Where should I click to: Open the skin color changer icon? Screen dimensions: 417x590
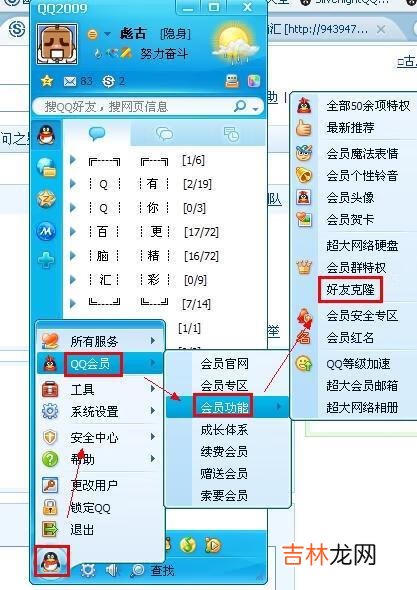click(x=254, y=81)
